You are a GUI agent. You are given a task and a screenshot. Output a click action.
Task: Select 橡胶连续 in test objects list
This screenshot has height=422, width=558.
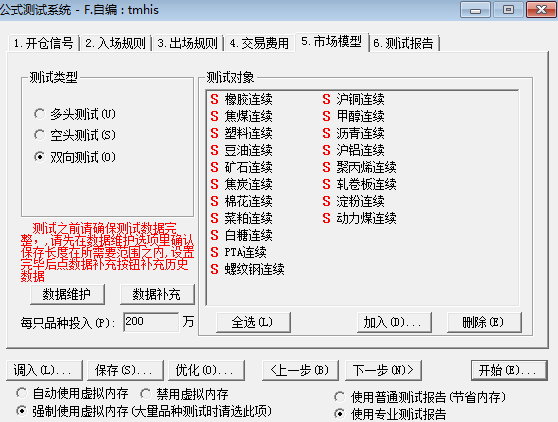tap(248, 99)
